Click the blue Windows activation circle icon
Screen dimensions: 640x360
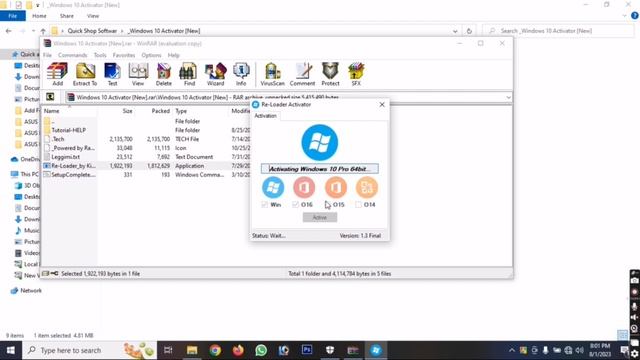click(x=320, y=142)
